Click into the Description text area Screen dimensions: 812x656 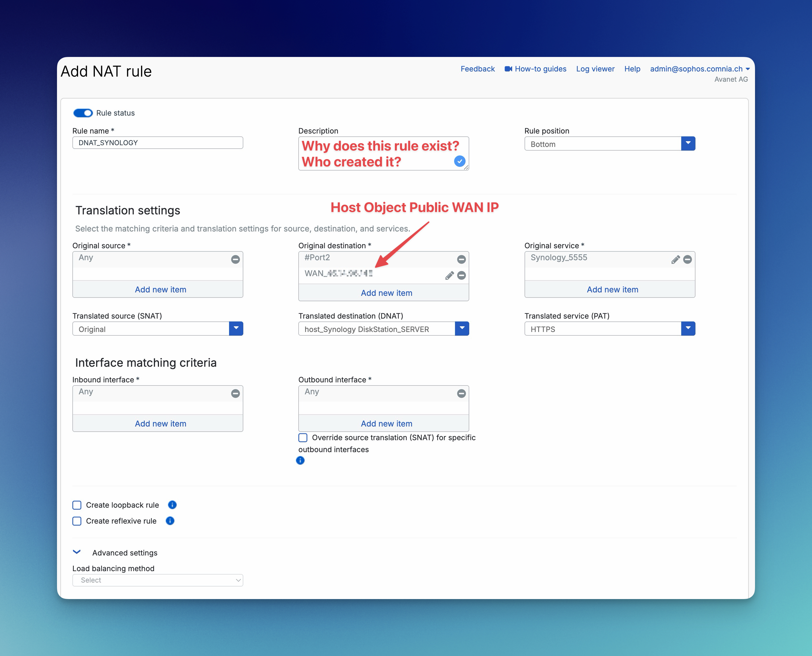click(x=384, y=153)
